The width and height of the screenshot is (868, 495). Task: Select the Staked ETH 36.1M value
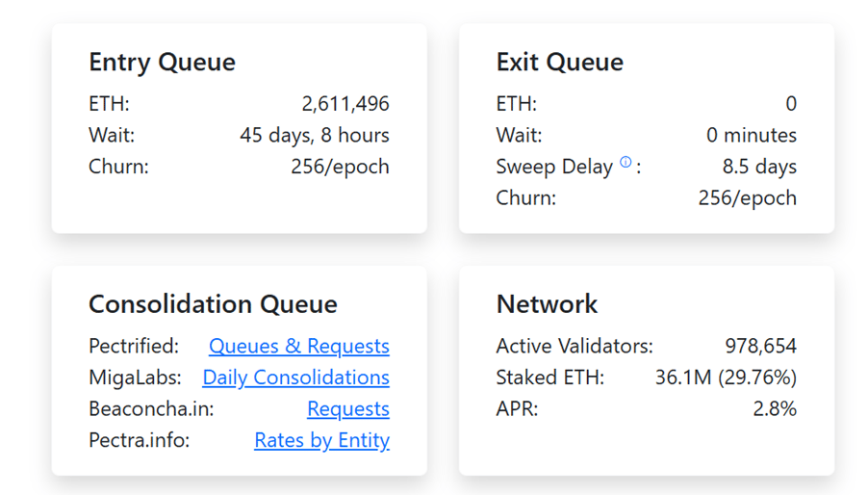click(726, 378)
